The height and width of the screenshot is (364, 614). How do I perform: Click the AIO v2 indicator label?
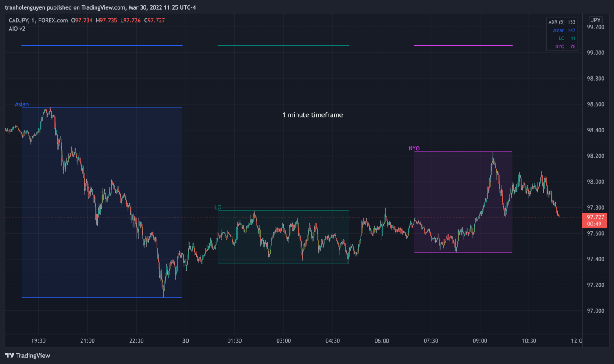[x=18, y=29]
